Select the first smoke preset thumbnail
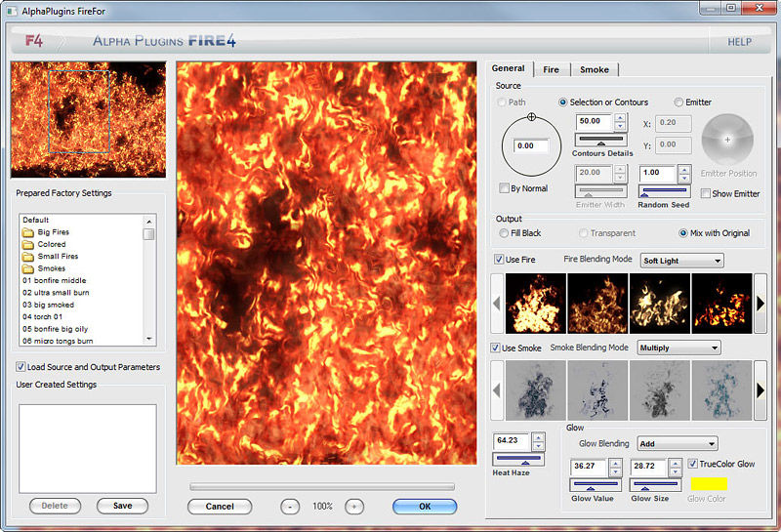 pyautogui.click(x=535, y=390)
